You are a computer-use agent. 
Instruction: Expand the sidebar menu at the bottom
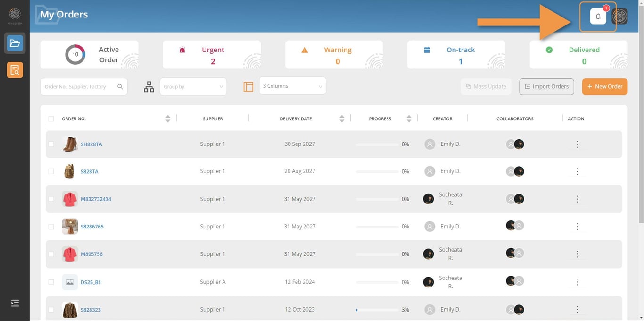click(x=15, y=303)
